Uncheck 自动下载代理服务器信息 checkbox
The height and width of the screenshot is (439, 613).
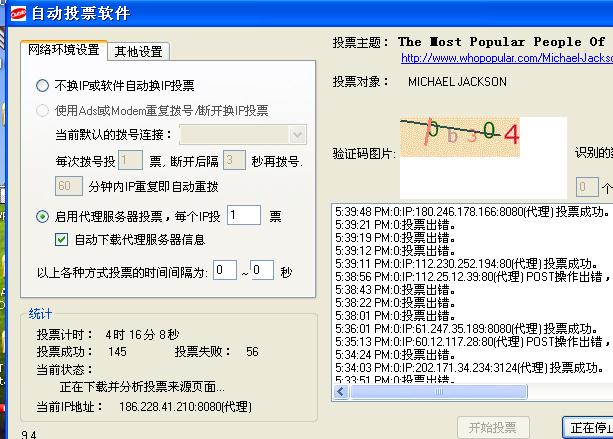[61, 240]
